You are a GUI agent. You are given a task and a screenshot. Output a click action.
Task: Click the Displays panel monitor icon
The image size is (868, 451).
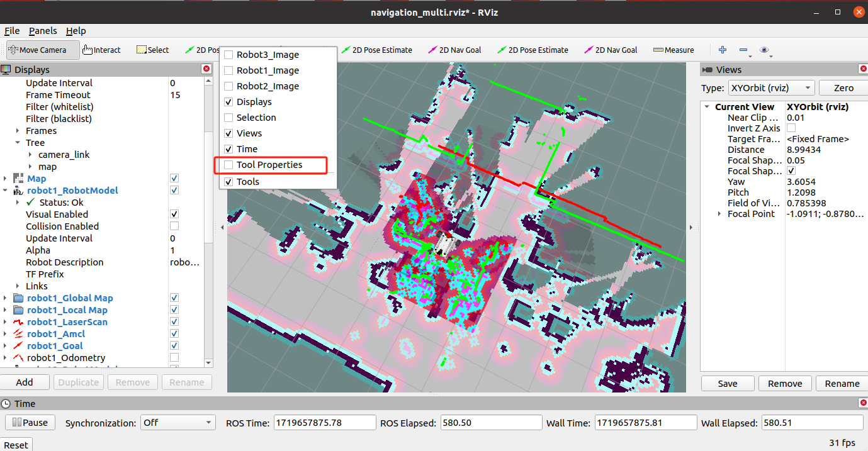(x=6, y=69)
